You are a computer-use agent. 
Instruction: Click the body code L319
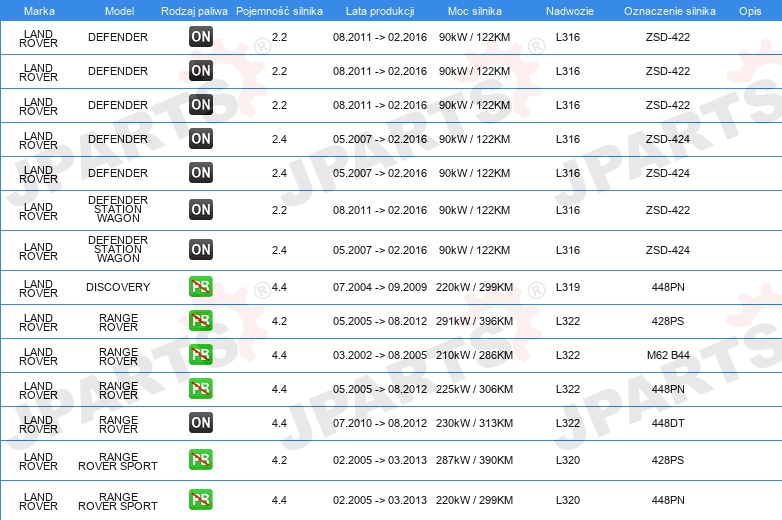(568, 287)
